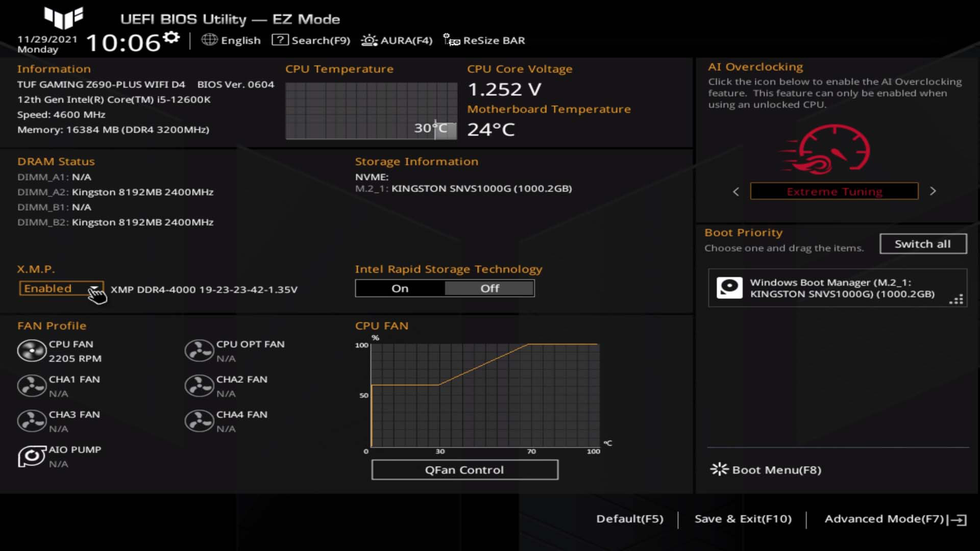
Task: Click the Search question mark icon
Action: pos(280,40)
